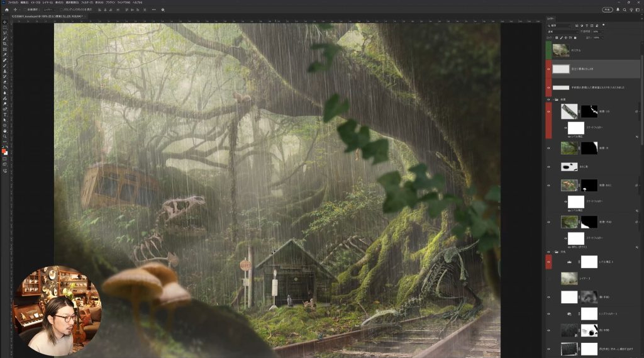Select the Zoom magnifier tool in toolbar
The width and height of the screenshot is (644, 358).
[4, 136]
